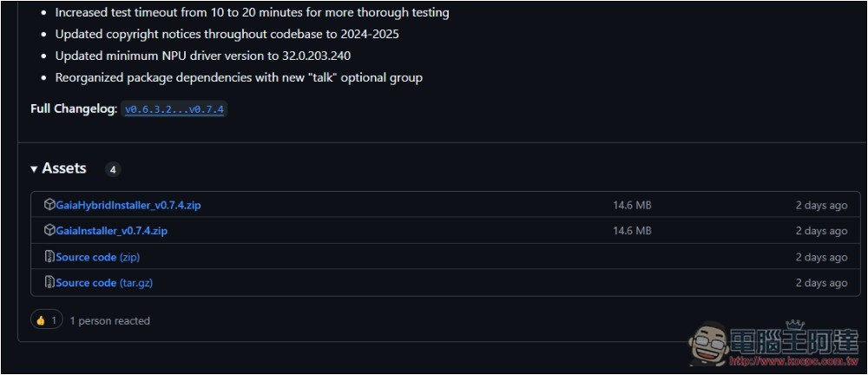Open the v0.6.3.2...v0.7.4 changelog comparison link
The image size is (868, 375).
pos(174,109)
